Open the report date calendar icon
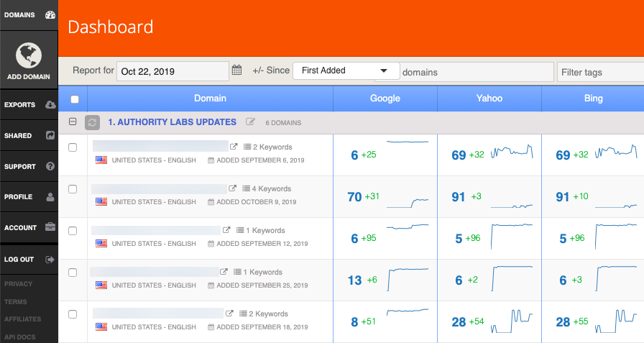The width and height of the screenshot is (644, 343). 236,70
